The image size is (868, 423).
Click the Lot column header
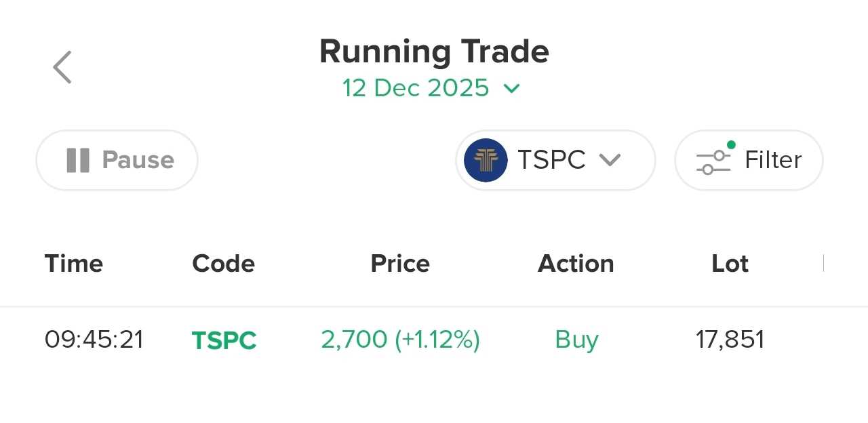click(x=730, y=263)
